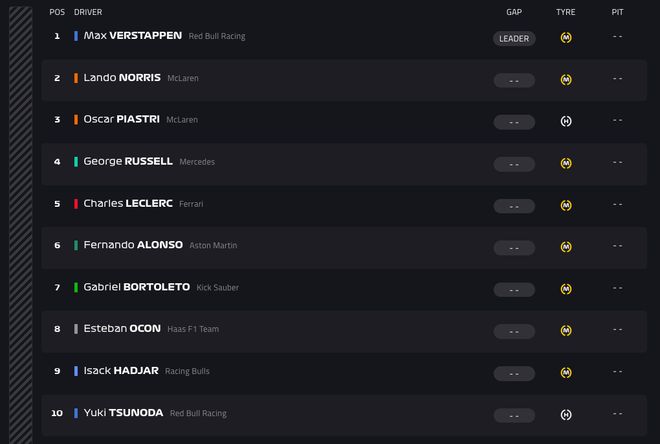Click Leclerc's red Ferrari color bar
This screenshot has height=444, width=660.
click(76, 204)
